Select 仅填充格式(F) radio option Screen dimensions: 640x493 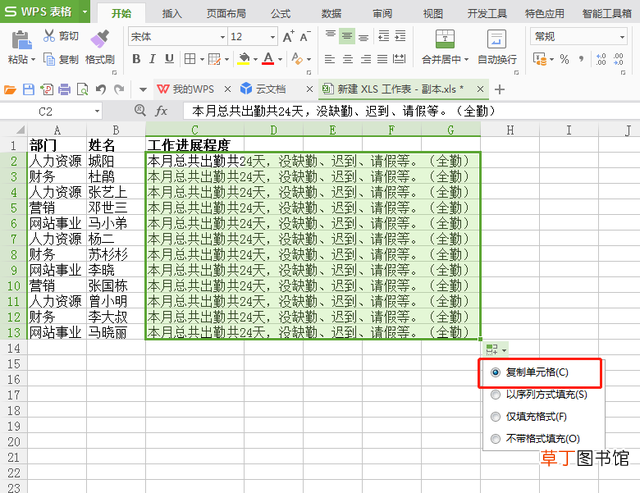click(x=496, y=417)
